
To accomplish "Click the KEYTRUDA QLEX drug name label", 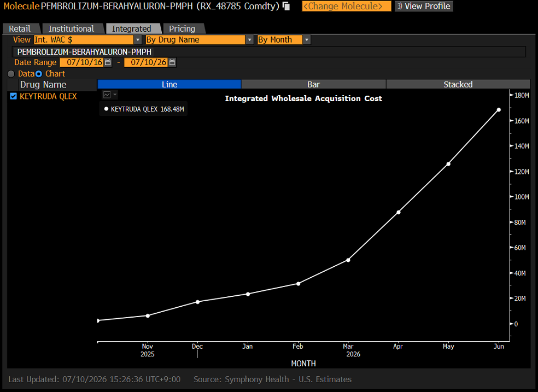I will tap(48, 96).
